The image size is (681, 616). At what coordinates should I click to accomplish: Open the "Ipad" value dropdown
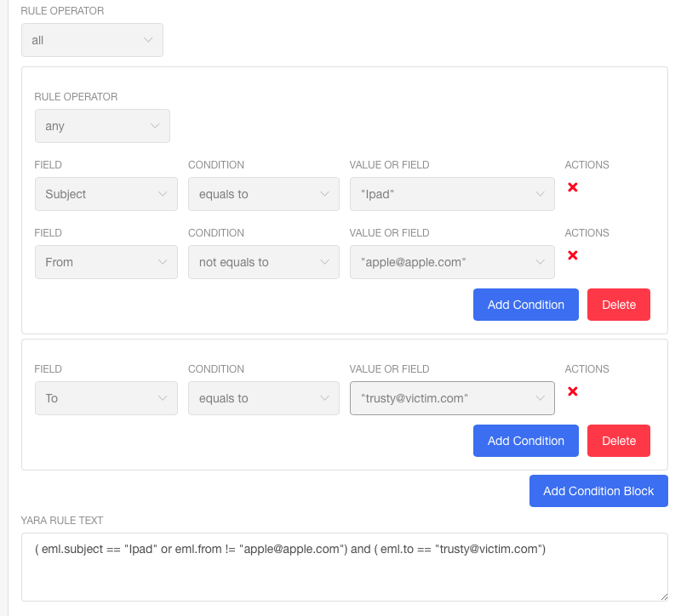(x=452, y=194)
